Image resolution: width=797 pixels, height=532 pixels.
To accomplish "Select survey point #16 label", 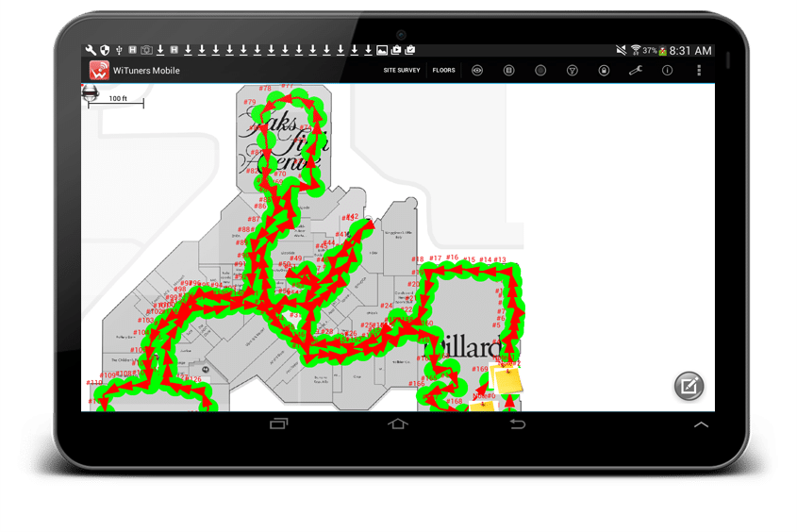I will pos(453,258).
